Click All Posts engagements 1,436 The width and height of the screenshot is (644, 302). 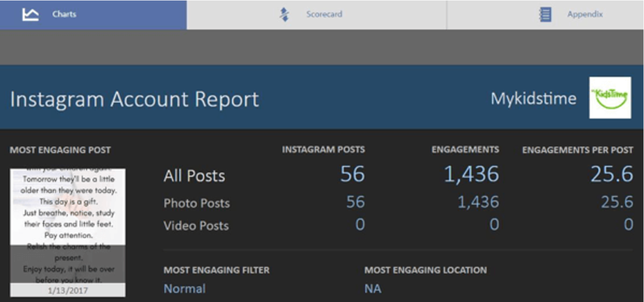coord(472,175)
